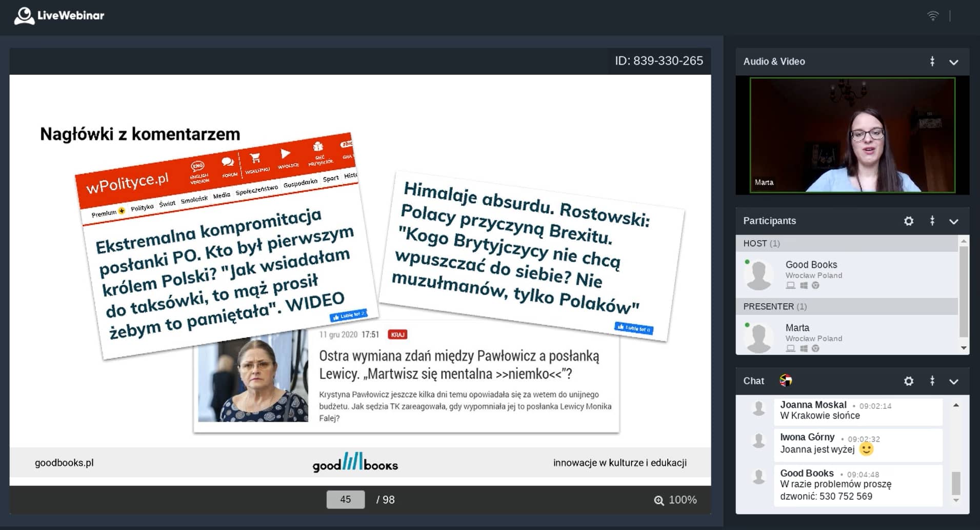Click good books footer logo
The image size is (980, 530).
click(355, 462)
